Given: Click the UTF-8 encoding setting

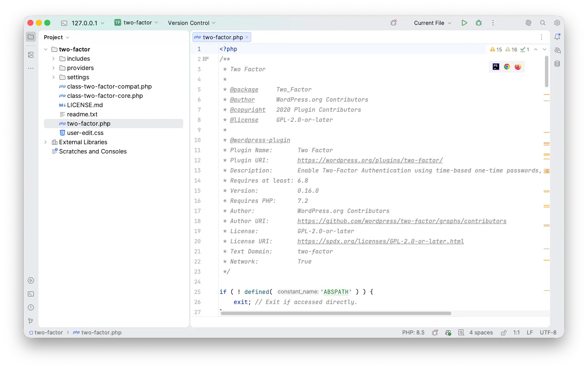Looking at the screenshot, I should [x=548, y=332].
